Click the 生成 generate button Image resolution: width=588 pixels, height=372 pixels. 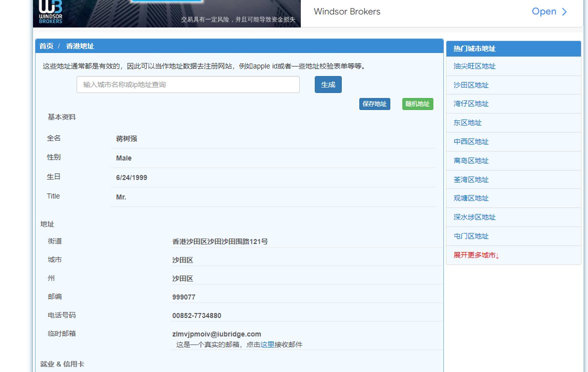tap(328, 84)
